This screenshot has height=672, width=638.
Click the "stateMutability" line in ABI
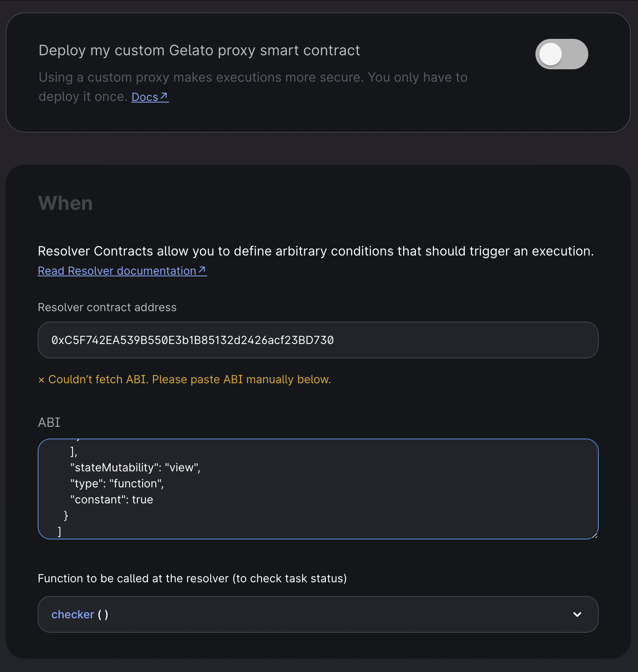tap(135, 467)
